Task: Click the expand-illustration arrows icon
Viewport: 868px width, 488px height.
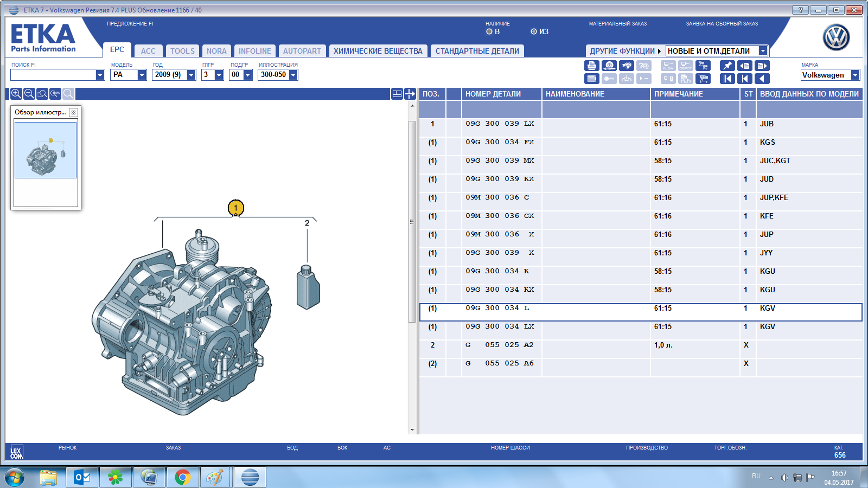Action: click(410, 94)
